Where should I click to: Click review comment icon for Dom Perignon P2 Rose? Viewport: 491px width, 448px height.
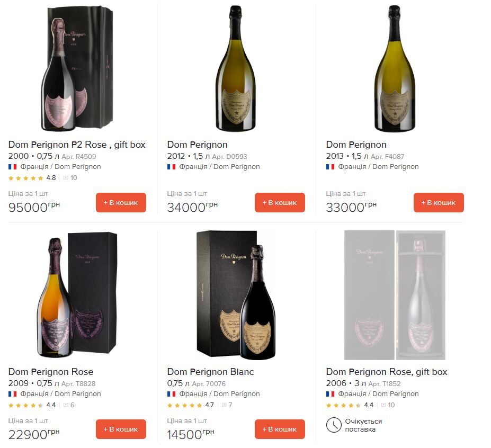point(66,178)
